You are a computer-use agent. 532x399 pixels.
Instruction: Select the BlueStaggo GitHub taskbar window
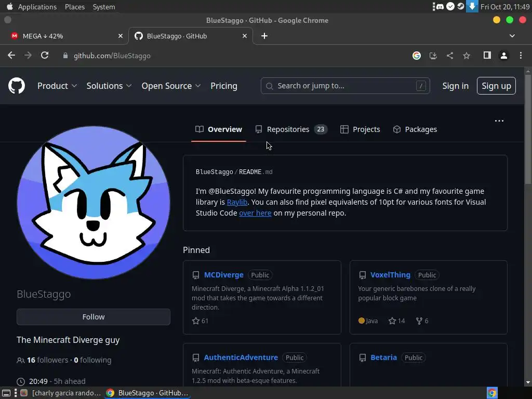coord(147,393)
